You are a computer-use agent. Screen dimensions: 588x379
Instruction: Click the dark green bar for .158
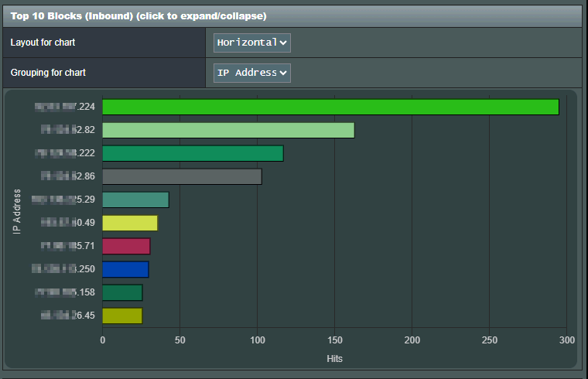(122, 292)
